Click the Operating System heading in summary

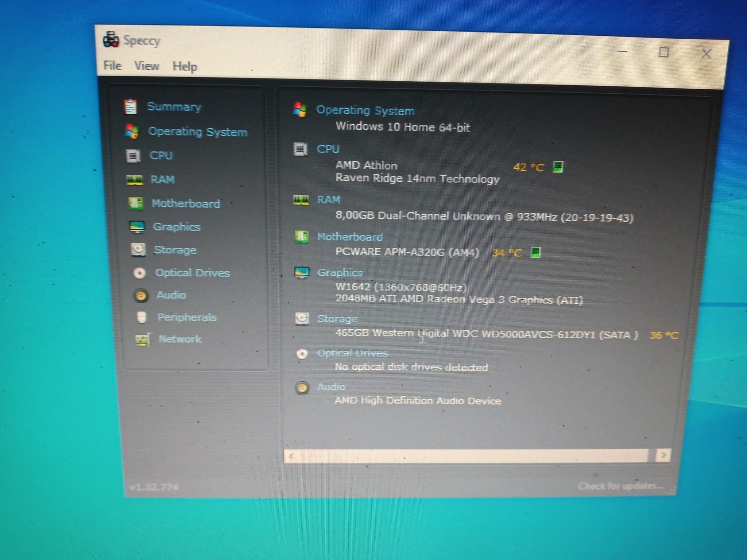tap(365, 110)
